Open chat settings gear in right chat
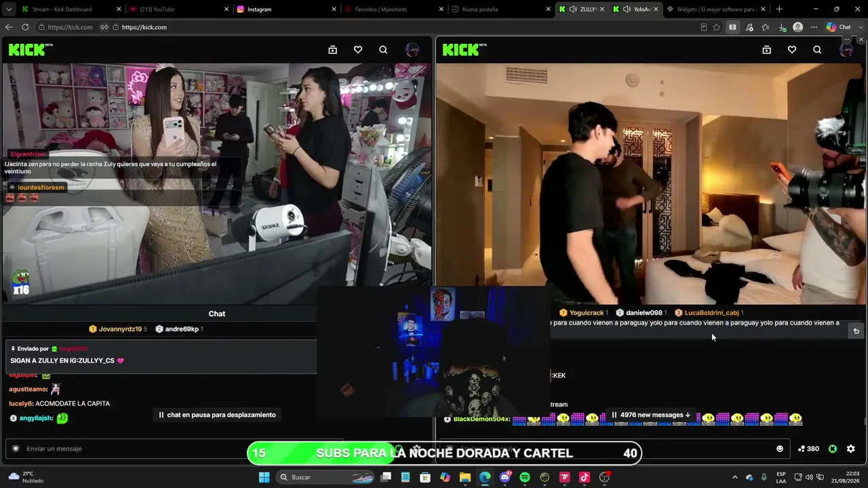The width and height of the screenshot is (868, 488). pos(850,449)
